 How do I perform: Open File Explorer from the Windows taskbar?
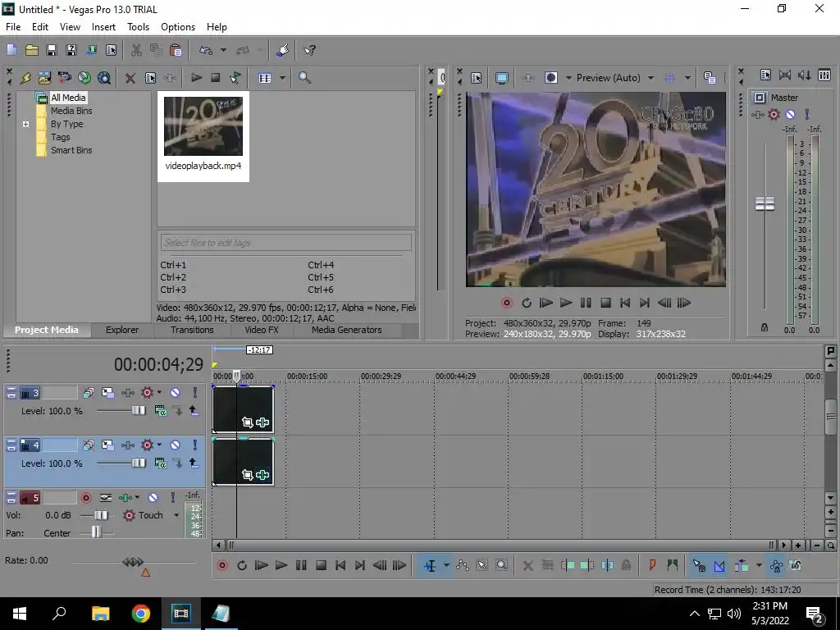[x=100, y=614]
